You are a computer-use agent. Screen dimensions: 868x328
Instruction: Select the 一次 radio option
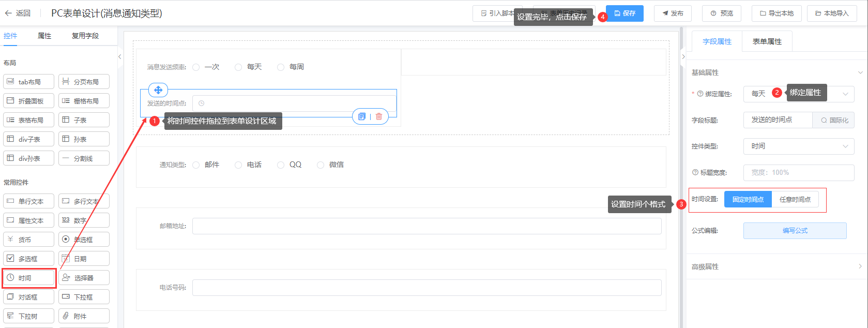196,67
